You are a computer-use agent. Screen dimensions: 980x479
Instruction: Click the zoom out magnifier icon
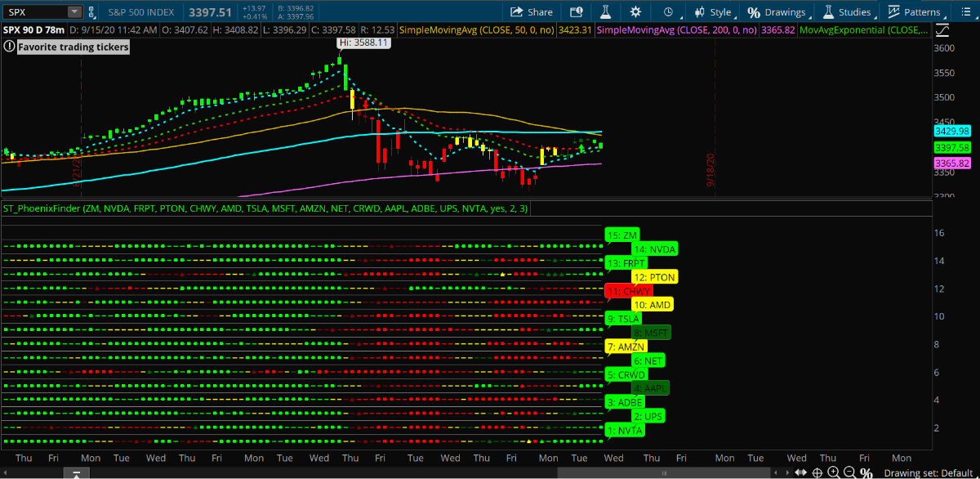[x=849, y=472]
